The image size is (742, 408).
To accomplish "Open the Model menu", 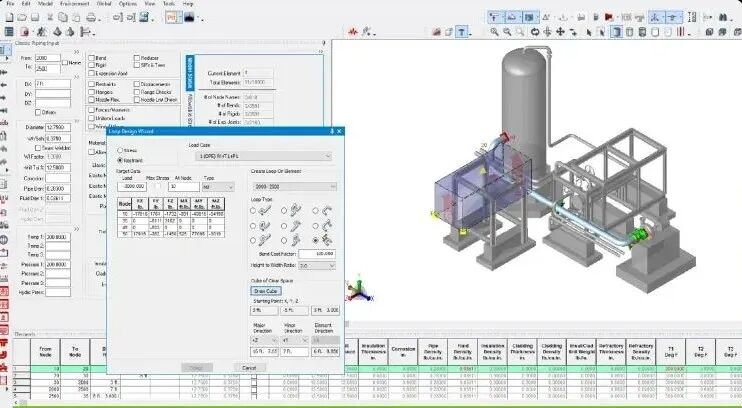I will point(45,3).
